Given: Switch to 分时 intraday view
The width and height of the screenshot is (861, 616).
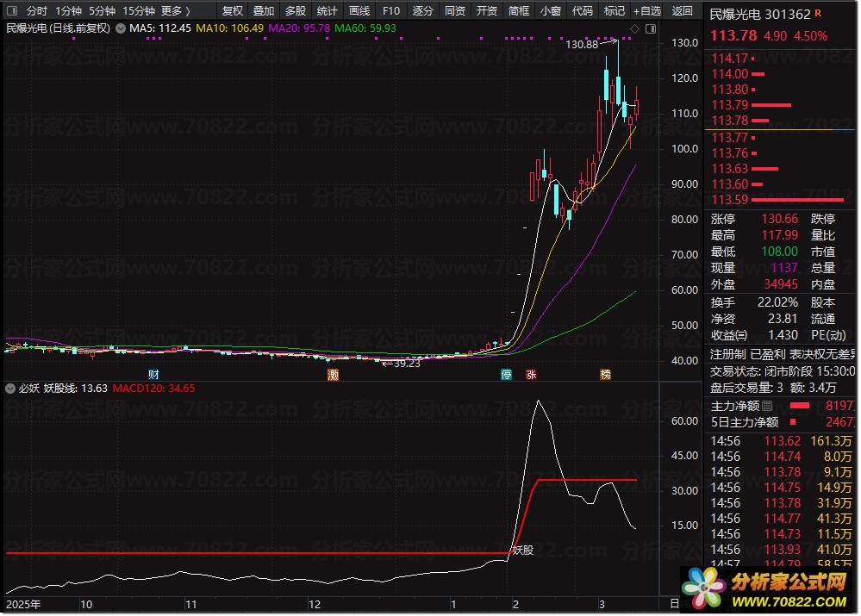Looking at the screenshot, I should (x=37, y=11).
